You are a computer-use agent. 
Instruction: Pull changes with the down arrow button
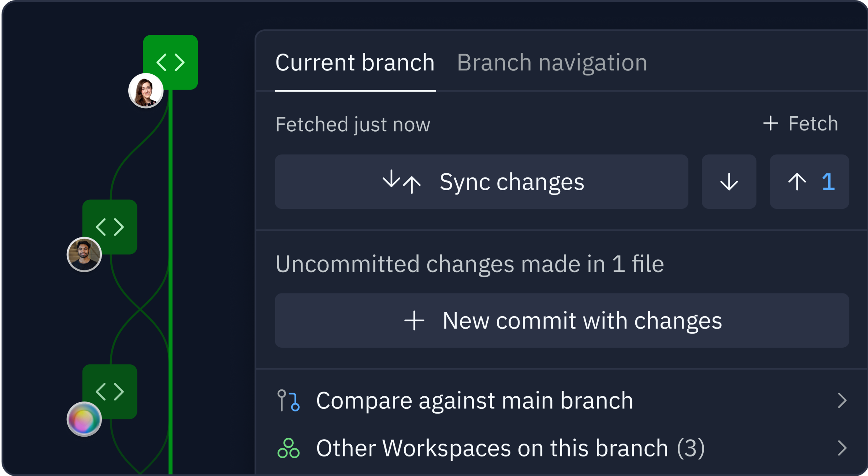coord(729,182)
